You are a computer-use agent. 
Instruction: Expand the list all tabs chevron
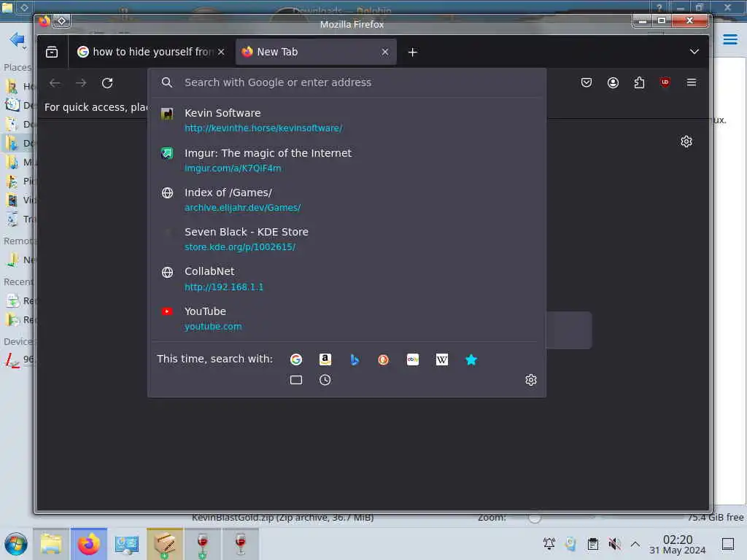[694, 52]
